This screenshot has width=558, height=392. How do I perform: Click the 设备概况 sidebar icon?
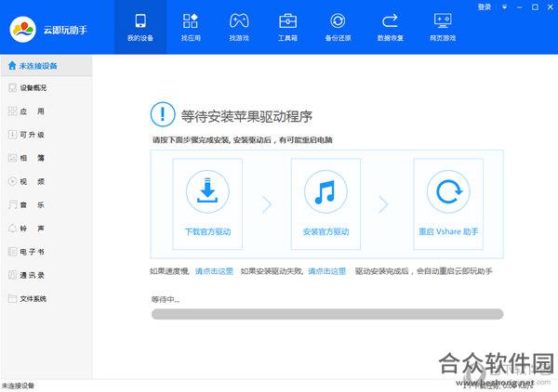pyautogui.click(x=12, y=88)
